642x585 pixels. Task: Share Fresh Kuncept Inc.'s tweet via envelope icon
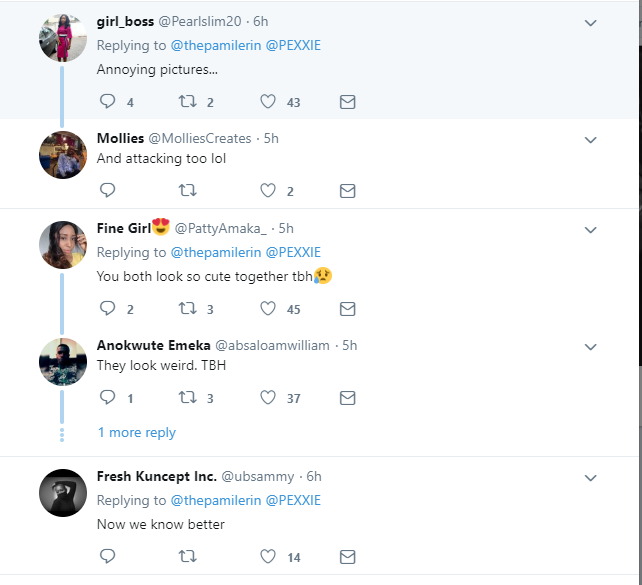click(347, 556)
